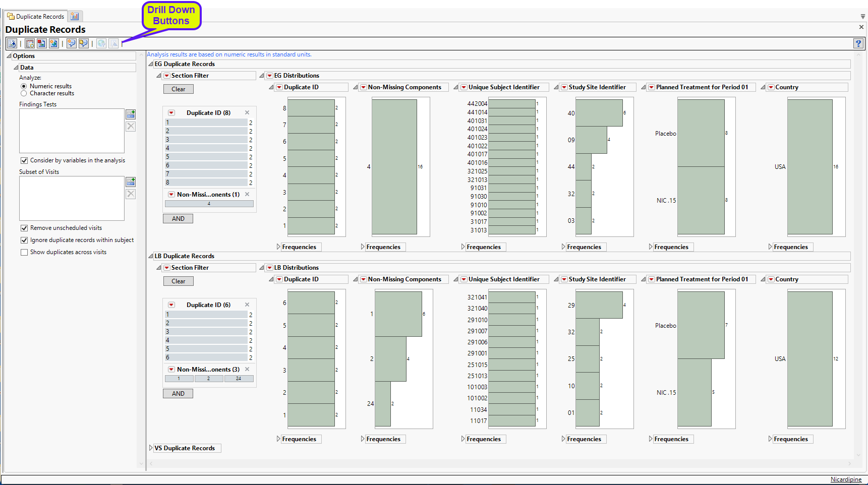Viewport: 868px width, 485px height.
Task: Uncheck Remove unscheduled visits
Action: click(x=24, y=228)
